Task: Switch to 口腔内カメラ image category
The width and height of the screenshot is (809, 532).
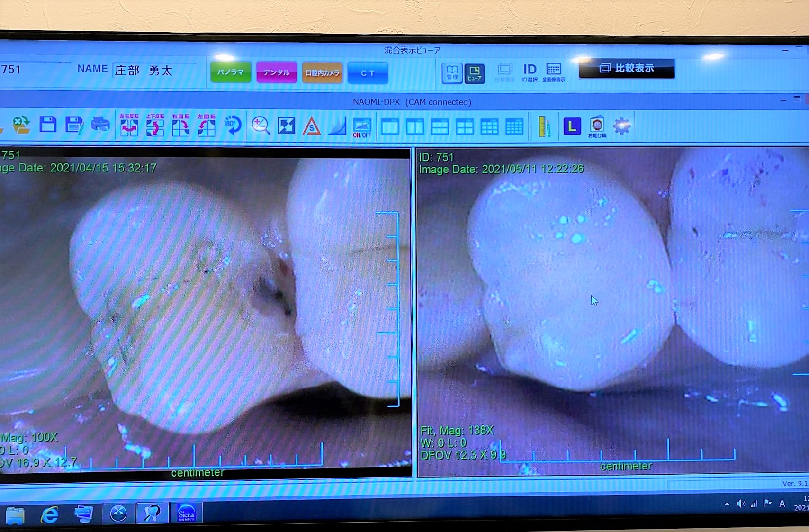Action: (x=323, y=73)
